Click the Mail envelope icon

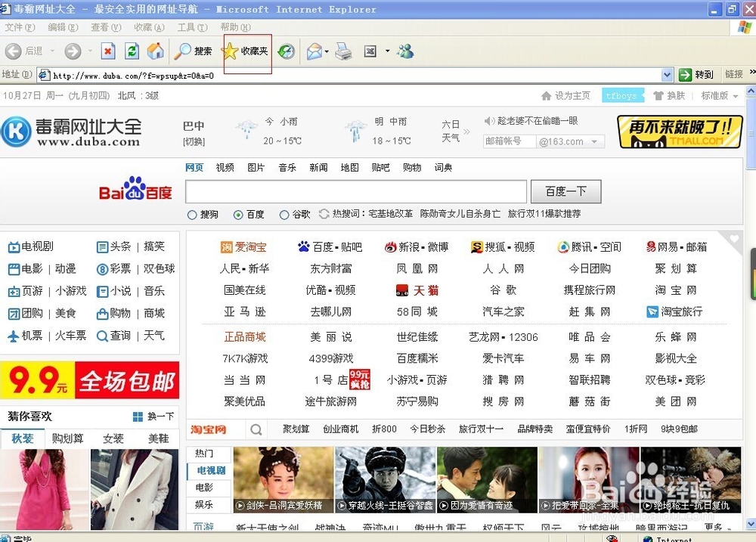(x=314, y=51)
